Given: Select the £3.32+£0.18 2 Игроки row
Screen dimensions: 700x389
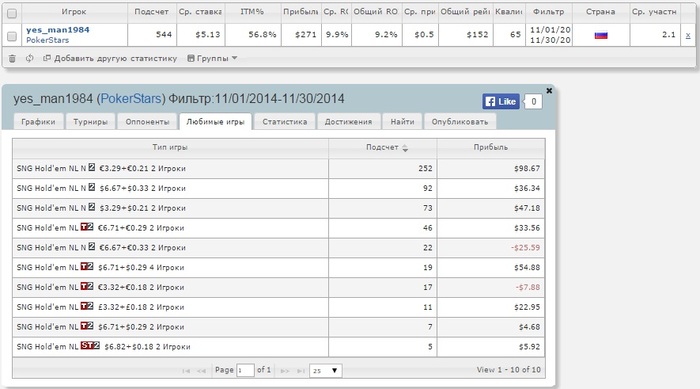Looking at the screenshot, I should click(279, 307).
